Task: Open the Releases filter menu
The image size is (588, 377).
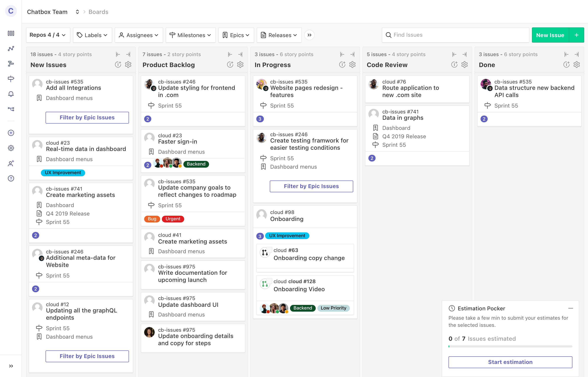Action: tap(279, 35)
